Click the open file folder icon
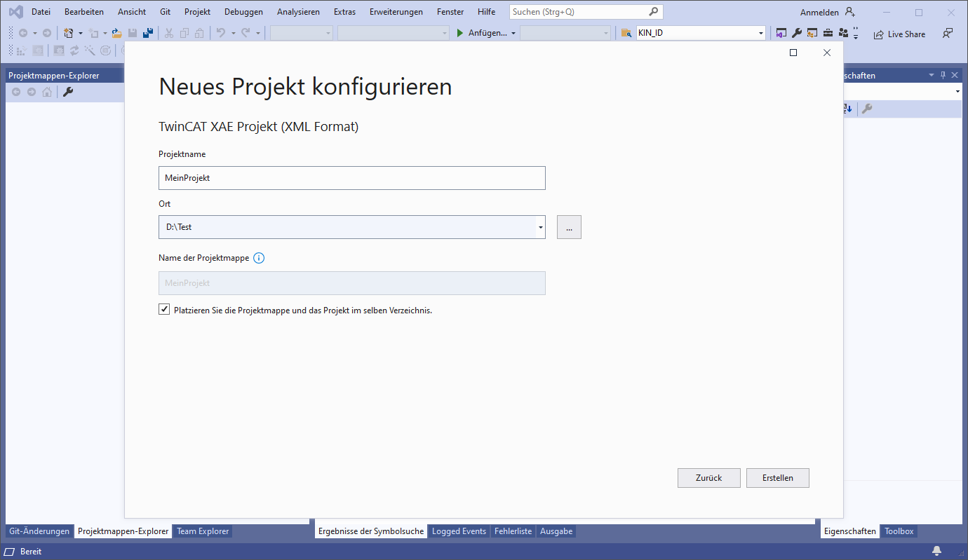968x560 pixels. point(117,33)
